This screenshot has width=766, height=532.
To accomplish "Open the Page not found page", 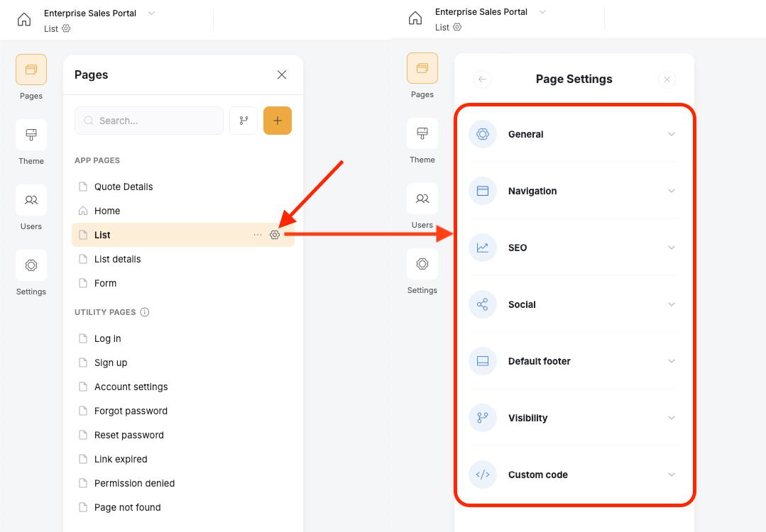I will (183, 508).
